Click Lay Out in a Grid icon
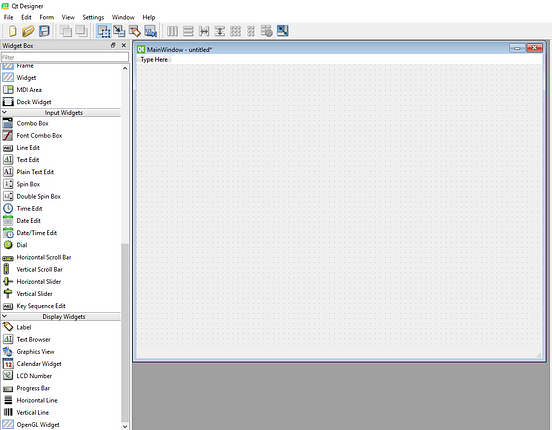552x430 pixels. pos(236,31)
